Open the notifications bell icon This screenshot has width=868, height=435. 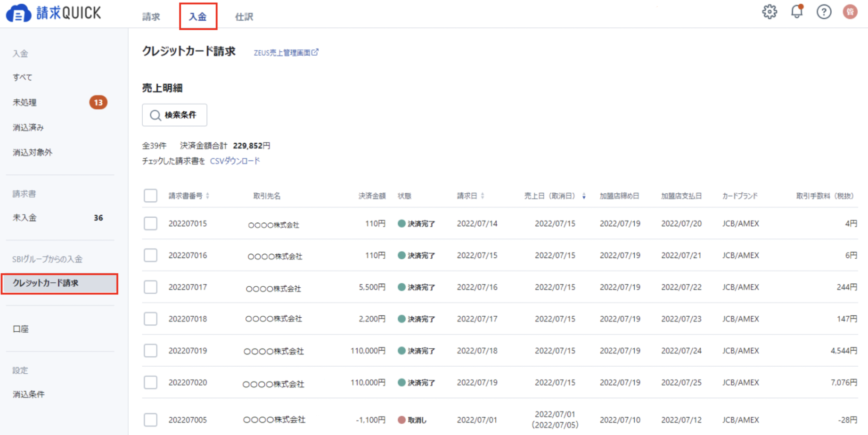(x=797, y=12)
